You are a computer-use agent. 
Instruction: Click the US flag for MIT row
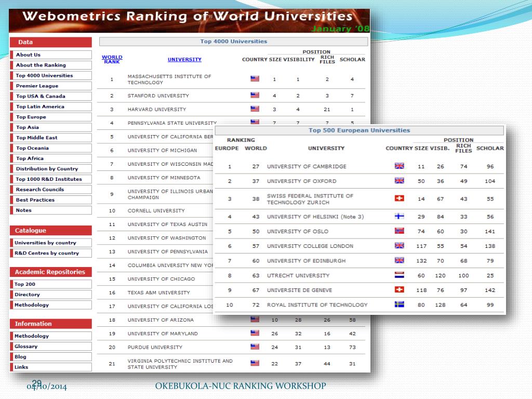click(255, 79)
